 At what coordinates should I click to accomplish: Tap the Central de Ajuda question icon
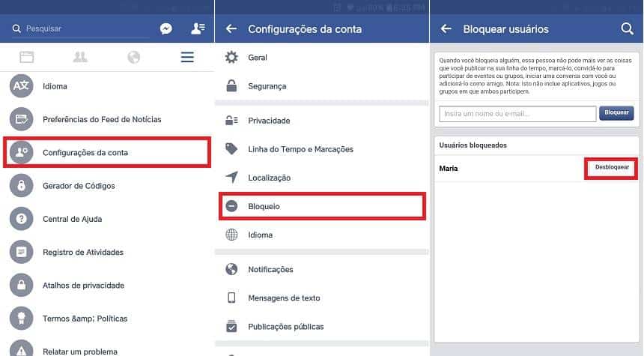[x=22, y=219]
